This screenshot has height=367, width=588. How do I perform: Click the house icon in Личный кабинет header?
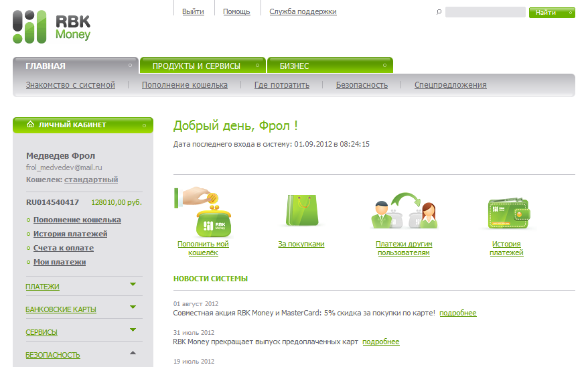[30, 125]
